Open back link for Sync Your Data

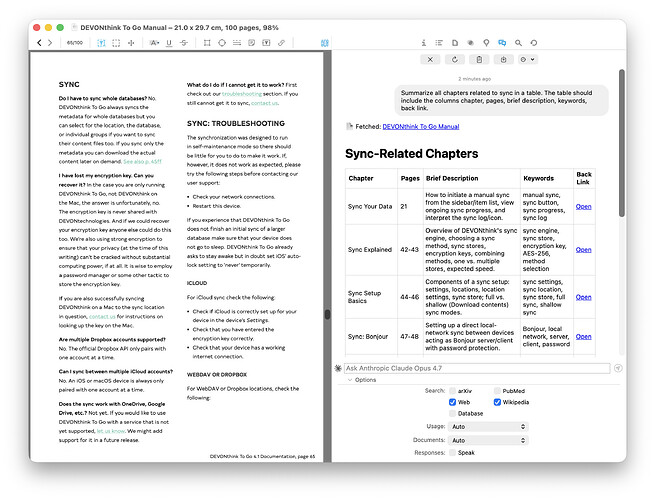point(583,206)
